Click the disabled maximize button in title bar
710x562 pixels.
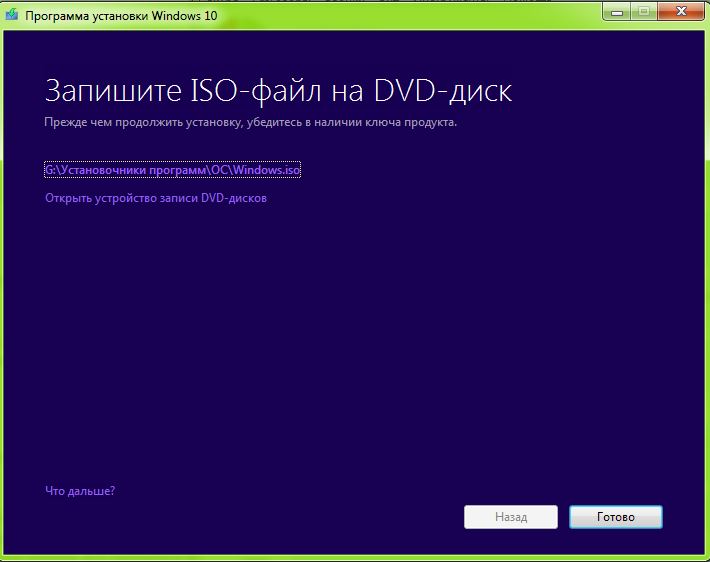pos(644,11)
